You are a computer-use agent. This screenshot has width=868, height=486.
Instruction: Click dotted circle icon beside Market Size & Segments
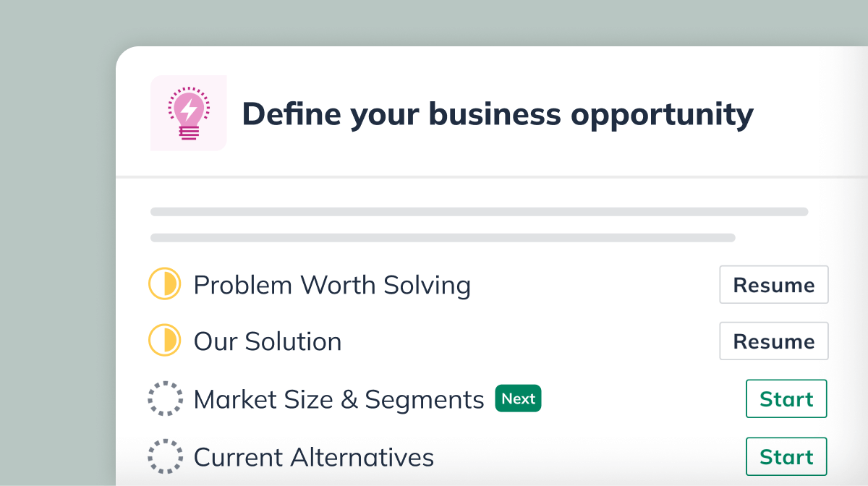coord(164,398)
